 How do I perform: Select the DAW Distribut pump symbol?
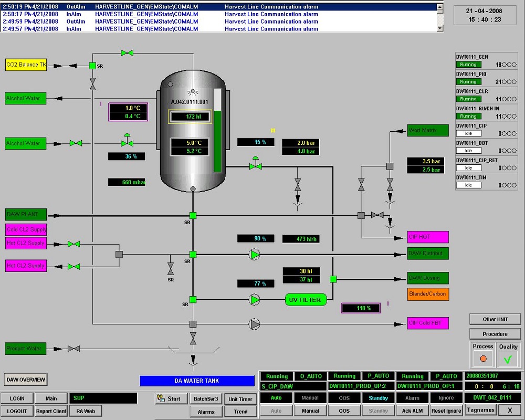coord(255,255)
